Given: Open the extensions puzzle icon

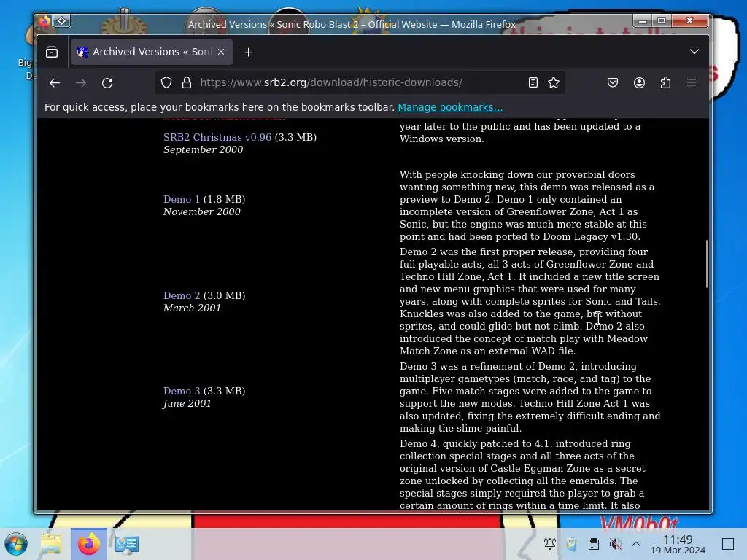Looking at the screenshot, I should [x=665, y=83].
